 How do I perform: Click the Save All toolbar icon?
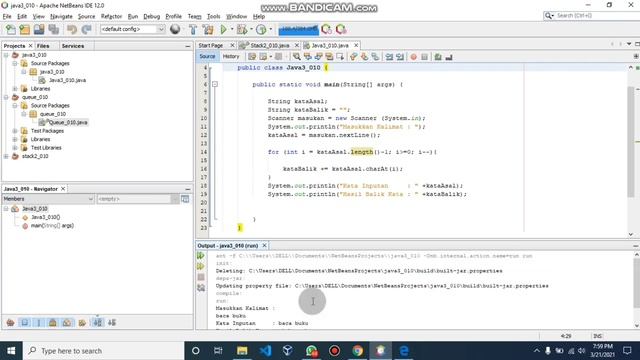(53, 29)
